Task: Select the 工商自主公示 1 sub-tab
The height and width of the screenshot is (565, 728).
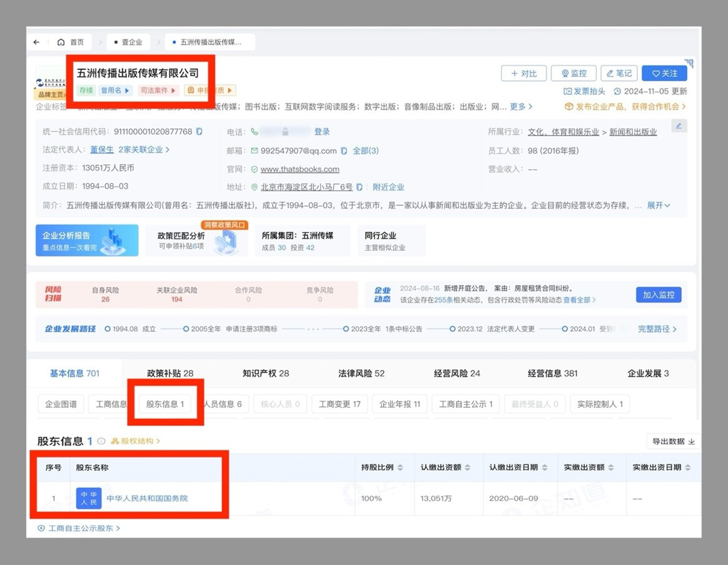Action: (x=466, y=404)
